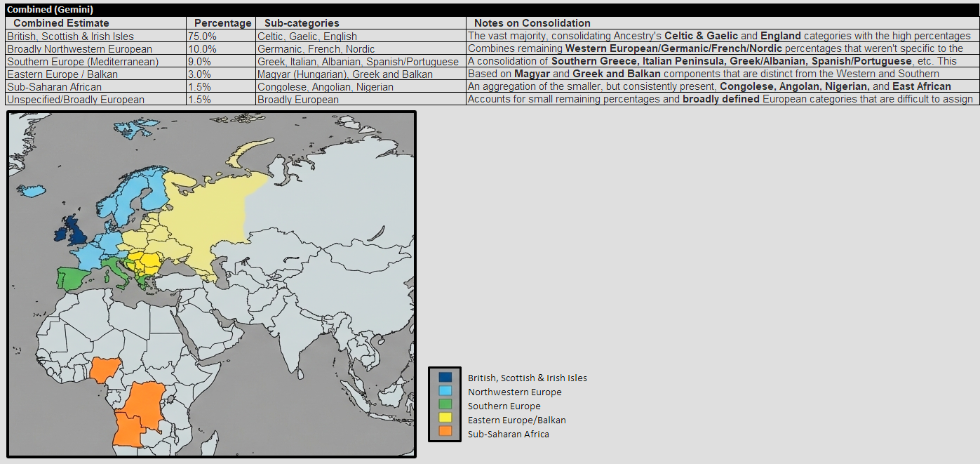Click the orange Sub-Saharan Africa legend swatch
This screenshot has width=980, height=464.
point(445,434)
